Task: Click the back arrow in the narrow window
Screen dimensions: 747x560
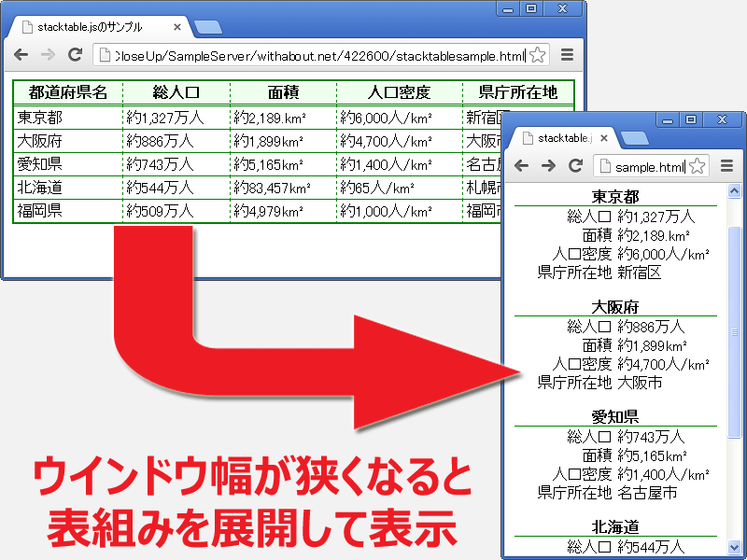Action: coord(521,165)
